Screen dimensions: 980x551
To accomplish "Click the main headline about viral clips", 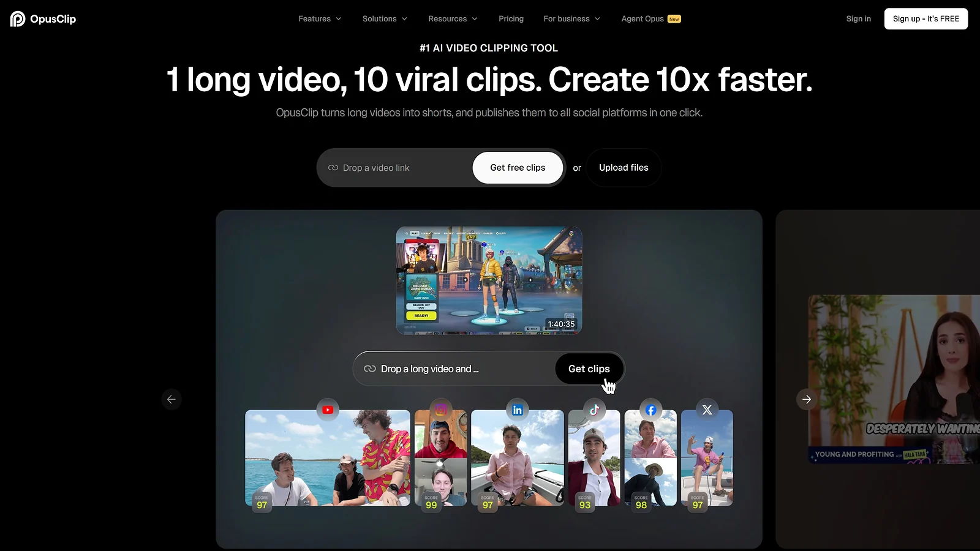I will tap(489, 80).
